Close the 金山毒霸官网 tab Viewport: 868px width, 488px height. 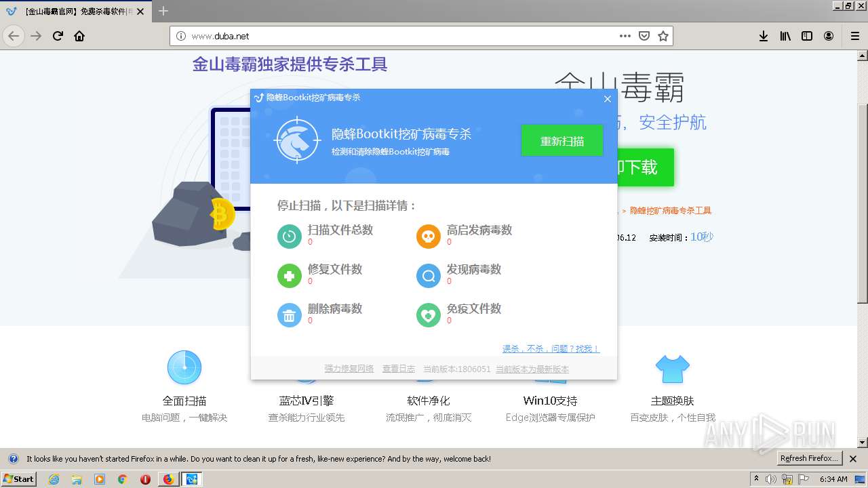[x=142, y=12]
